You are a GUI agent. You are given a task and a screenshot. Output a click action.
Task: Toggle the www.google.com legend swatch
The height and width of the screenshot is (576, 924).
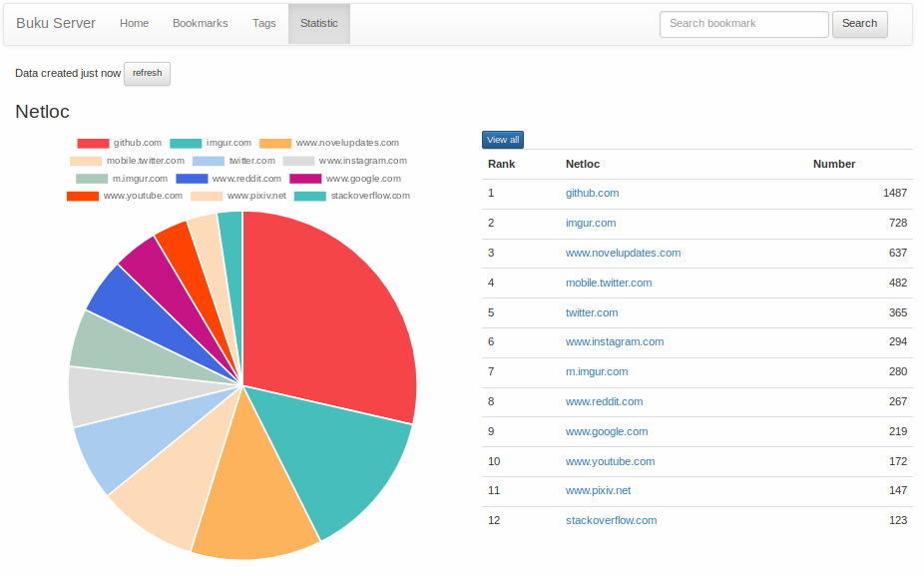pos(305,179)
